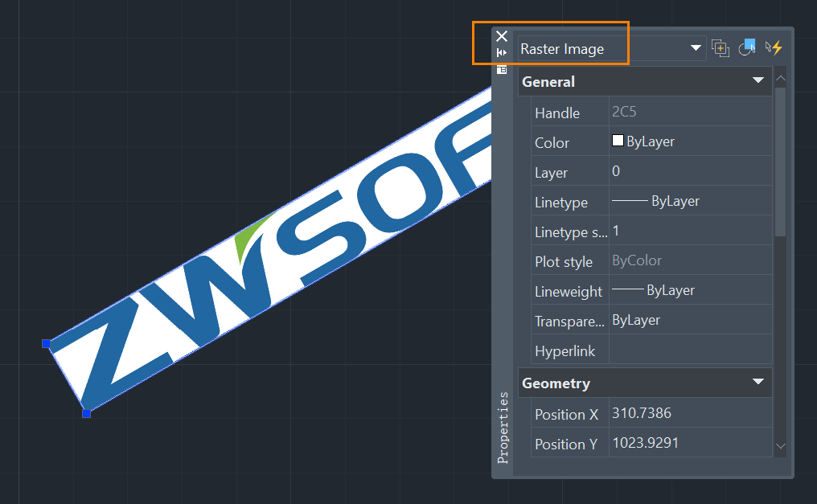This screenshot has width=817, height=504.
Task: Select the Color property label
Action: click(x=552, y=142)
